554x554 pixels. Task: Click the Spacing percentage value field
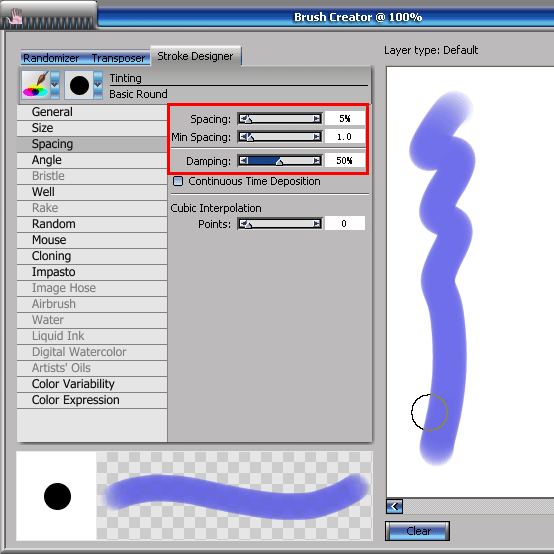345,119
